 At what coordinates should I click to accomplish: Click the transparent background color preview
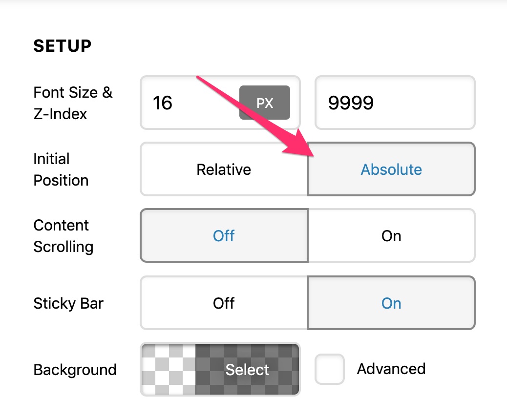coord(169,369)
